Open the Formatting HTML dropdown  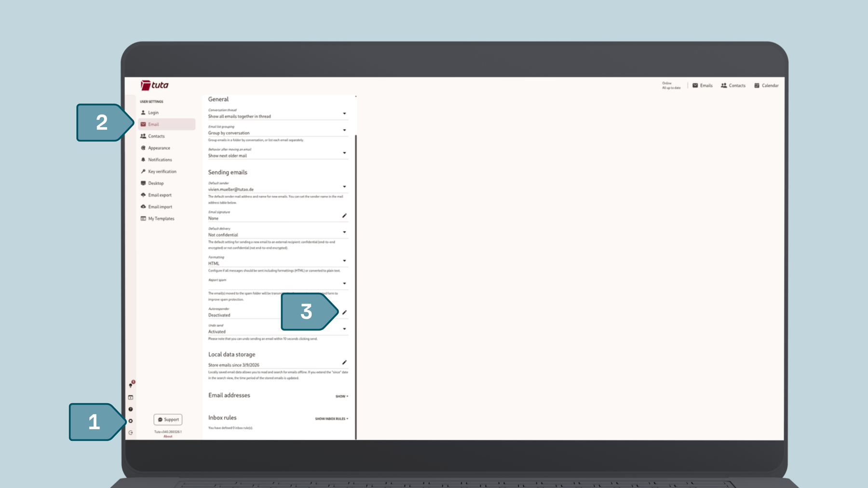click(344, 261)
